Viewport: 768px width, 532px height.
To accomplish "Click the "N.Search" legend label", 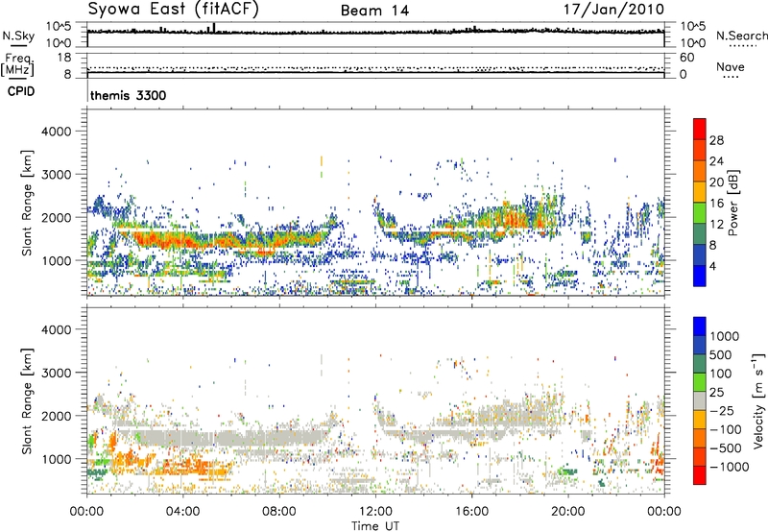I will (x=742, y=36).
